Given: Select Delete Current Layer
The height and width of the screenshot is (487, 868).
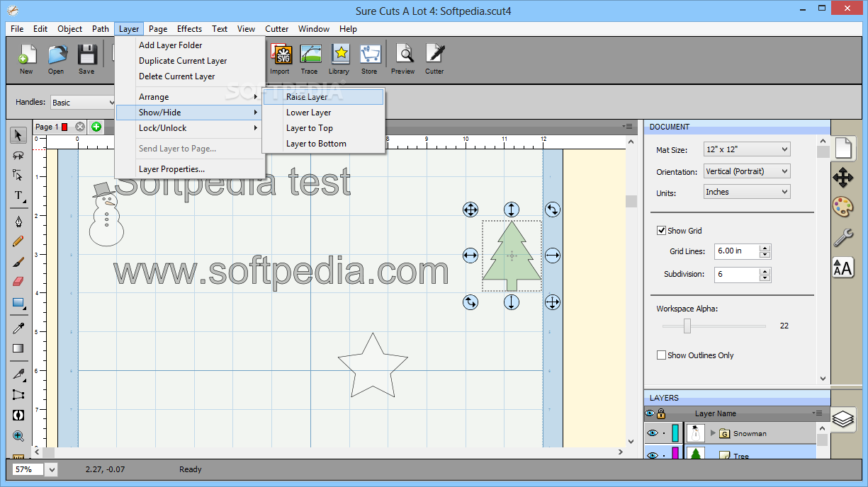Looking at the screenshot, I should 190,76.
